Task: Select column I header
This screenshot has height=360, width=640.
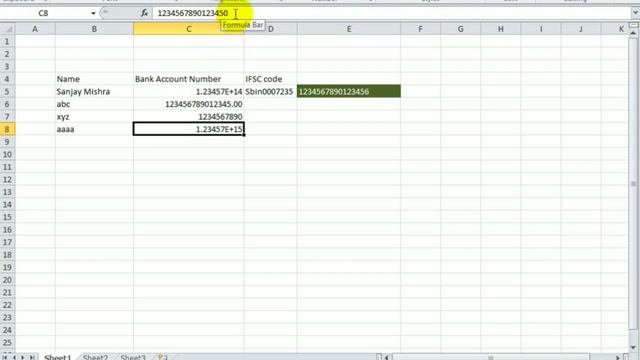Action: [541, 29]
